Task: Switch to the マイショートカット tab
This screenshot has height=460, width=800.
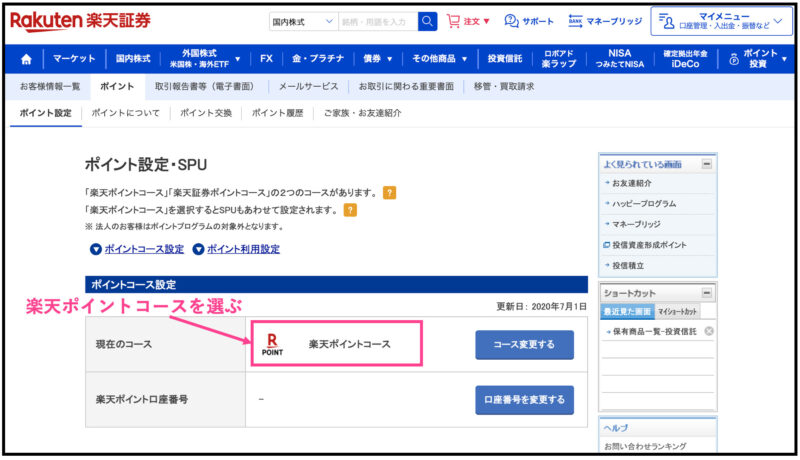Action: [677, 311]
